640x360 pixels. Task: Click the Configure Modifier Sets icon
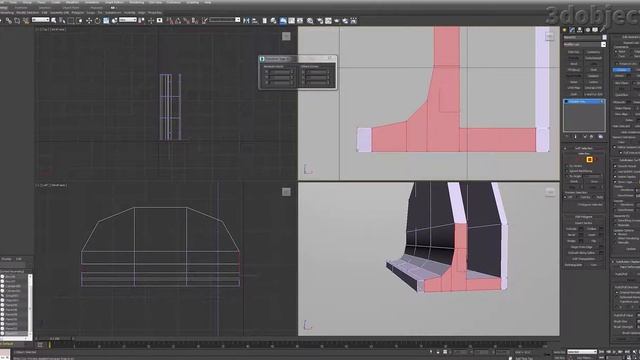(601, 137)
